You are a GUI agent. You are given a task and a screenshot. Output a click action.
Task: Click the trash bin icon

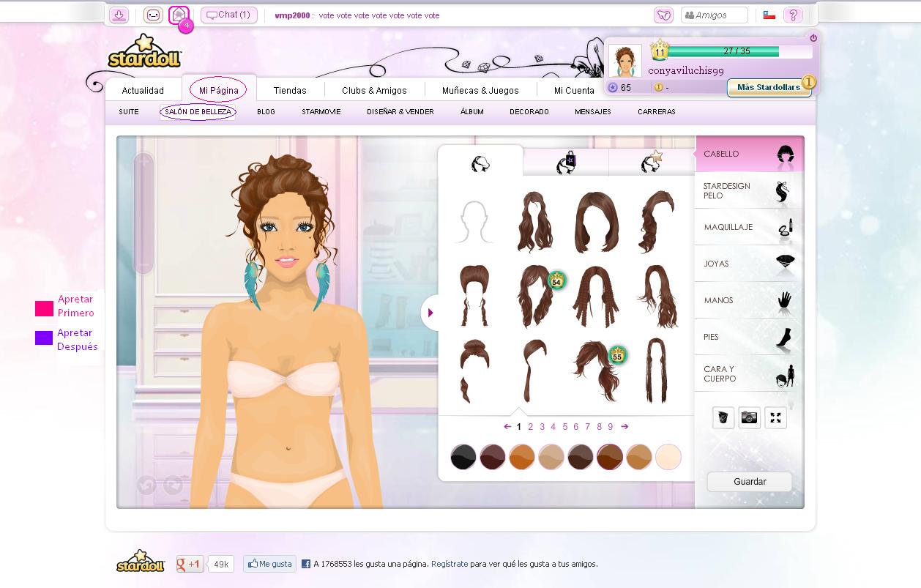coord(723,417)
